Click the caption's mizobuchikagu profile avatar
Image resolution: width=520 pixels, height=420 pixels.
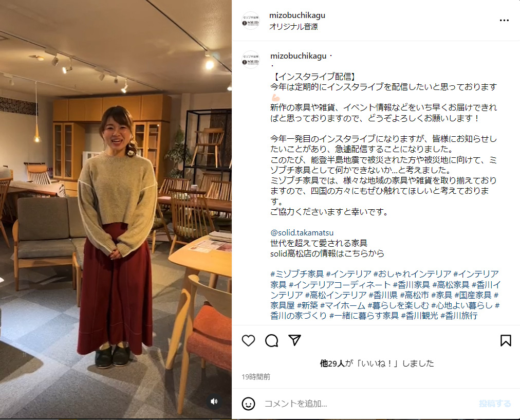[x=251, y=60]
